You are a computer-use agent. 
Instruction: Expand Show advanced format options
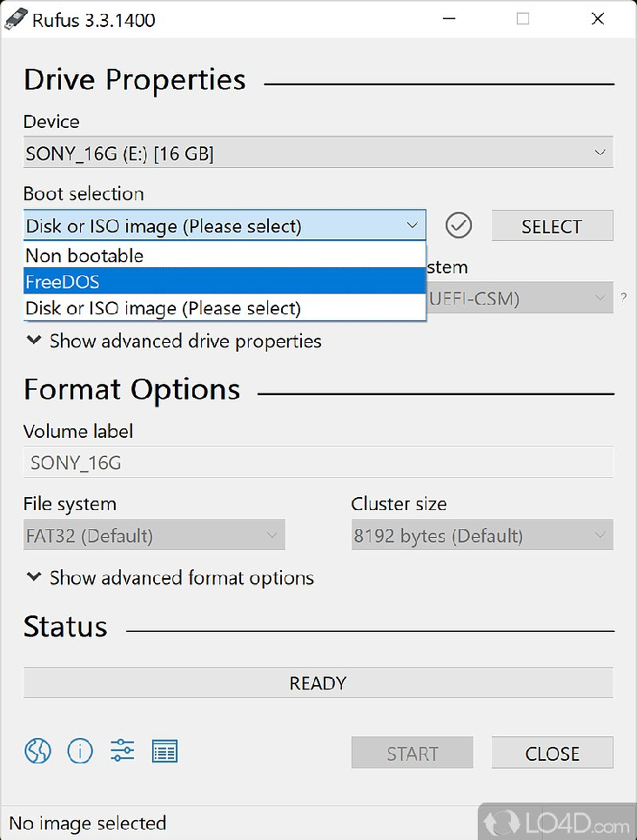[x=171, y=577]
